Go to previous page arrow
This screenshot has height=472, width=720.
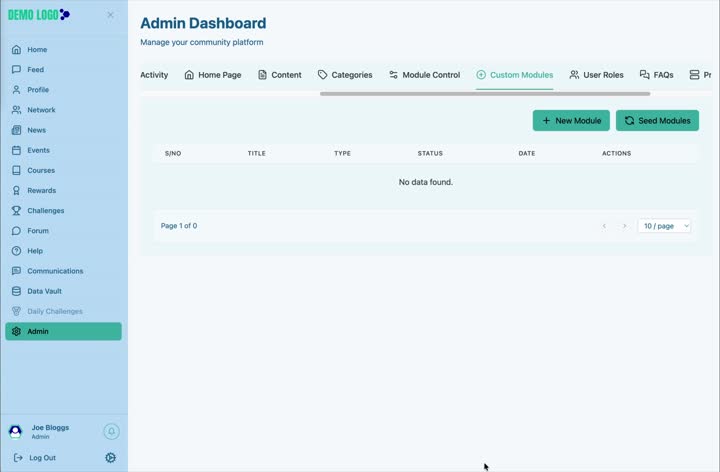point(604,226)
